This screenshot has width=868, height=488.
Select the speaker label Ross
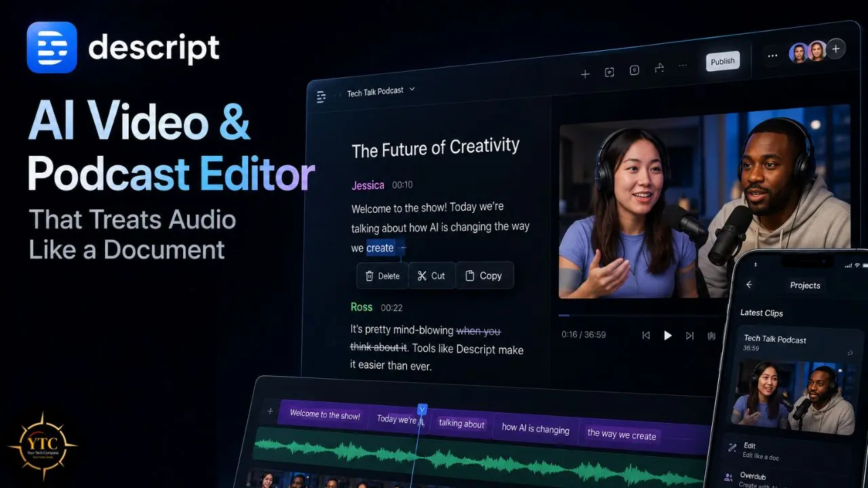click(361, 307)
